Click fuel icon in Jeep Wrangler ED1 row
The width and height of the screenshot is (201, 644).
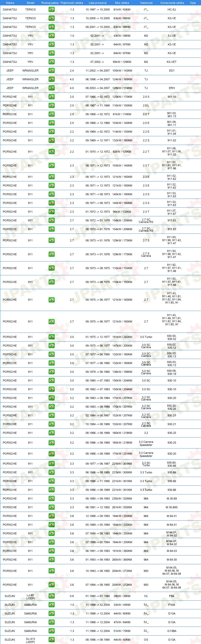51,71
